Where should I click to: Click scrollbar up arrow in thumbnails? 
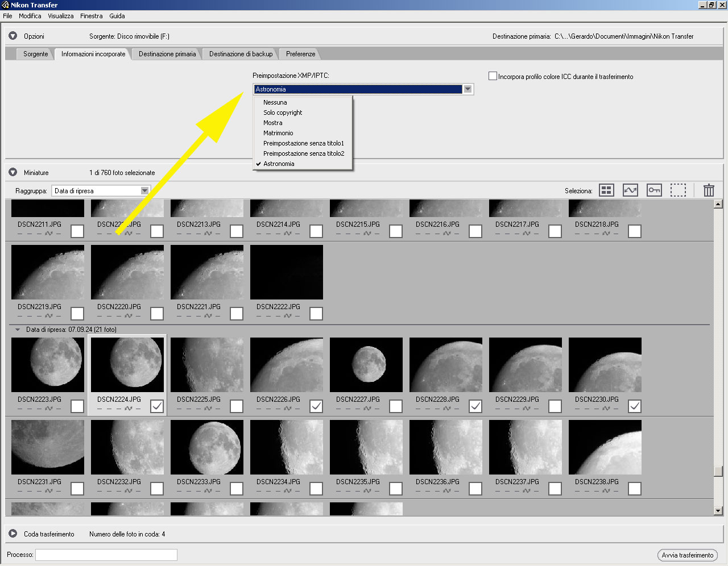718,204
